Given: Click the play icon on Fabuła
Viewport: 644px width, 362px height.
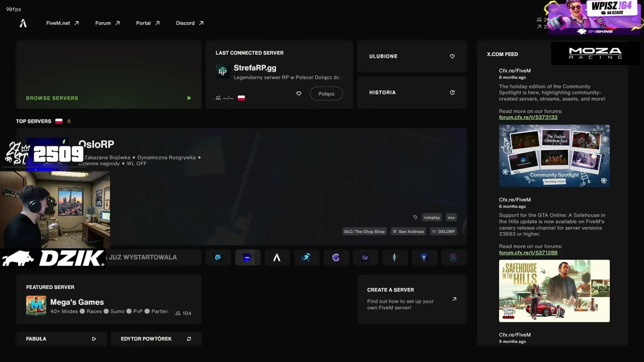Looking at the screenshot, I should [94, 339].
